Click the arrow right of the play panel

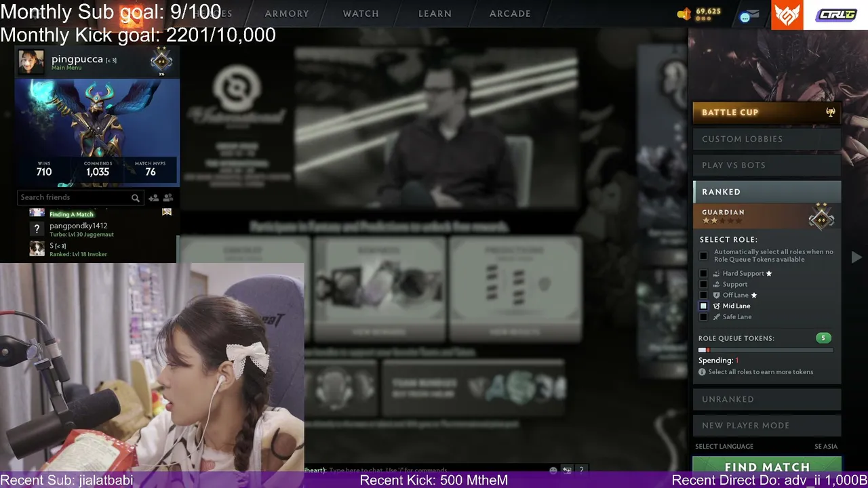[x=856, y=257]
